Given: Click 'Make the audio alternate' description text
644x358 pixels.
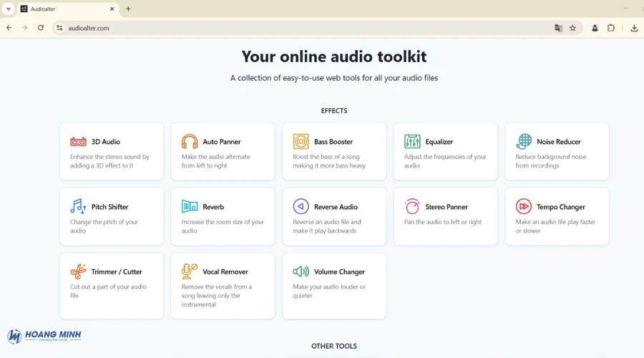Looking at the screenshot, I should click(x=215, y=157).
